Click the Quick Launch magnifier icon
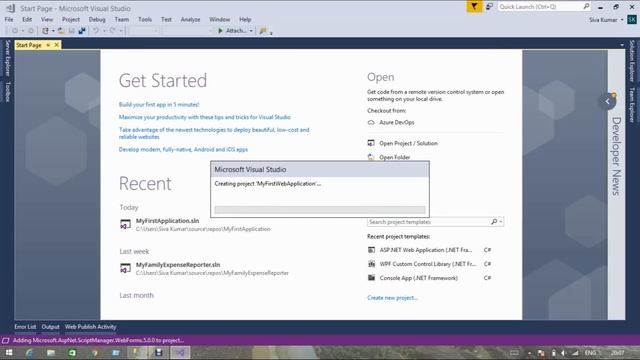This screenshot has width=640, height=360. point(586,6)
